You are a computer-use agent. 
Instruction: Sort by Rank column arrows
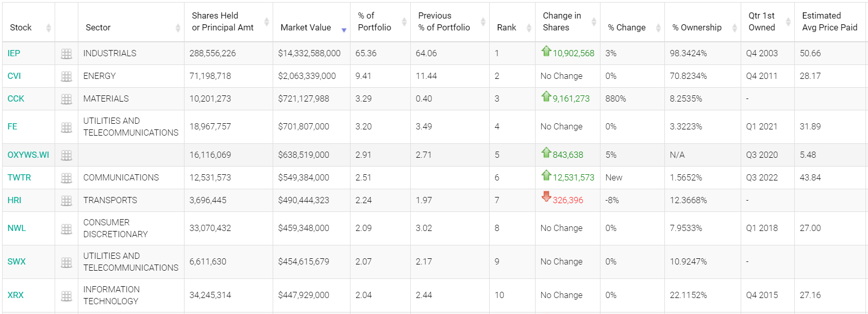click(x=529, y=28)
